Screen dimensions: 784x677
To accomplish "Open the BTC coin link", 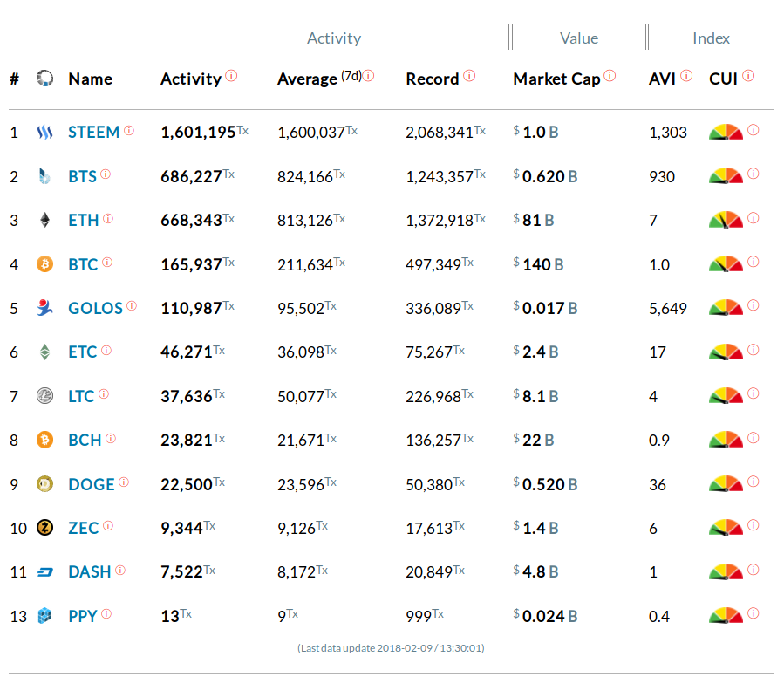I will [83, 264].
